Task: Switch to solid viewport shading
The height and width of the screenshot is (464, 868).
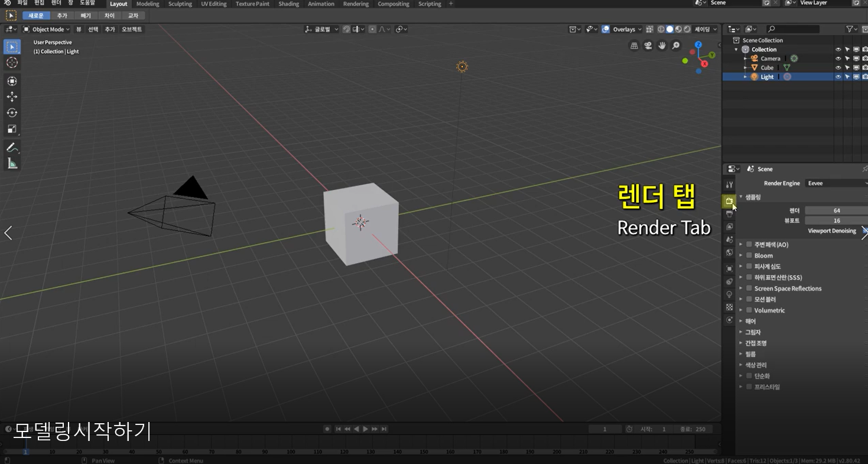Action: [669, 29]
